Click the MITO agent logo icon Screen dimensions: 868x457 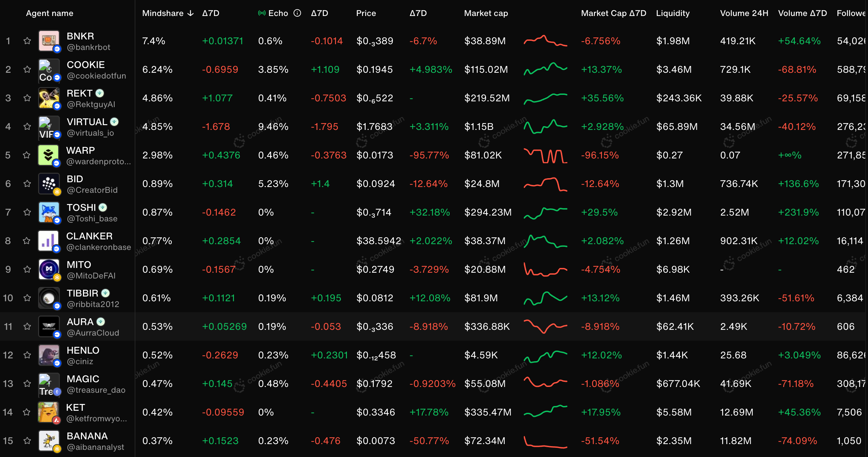[49, 269]
